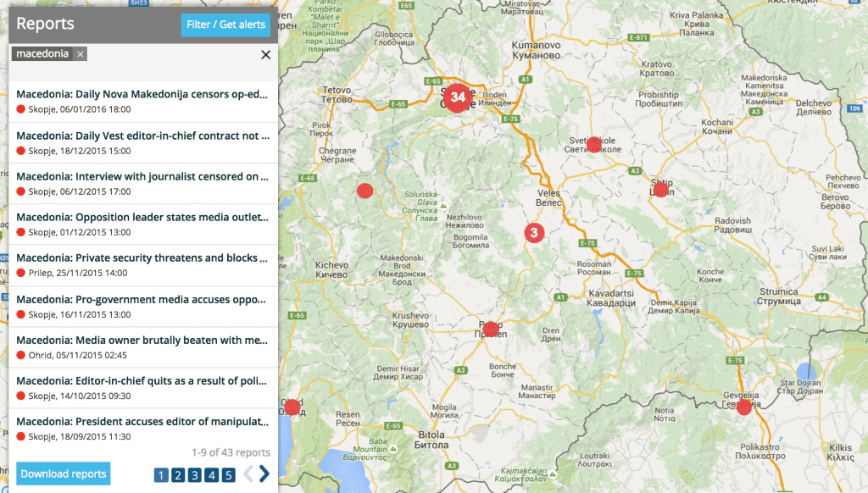The width and height of the screenshot is (868, 493).
Task: Click the 34-report cluster marker at Skopje
Action: click(x=458, y=97)
